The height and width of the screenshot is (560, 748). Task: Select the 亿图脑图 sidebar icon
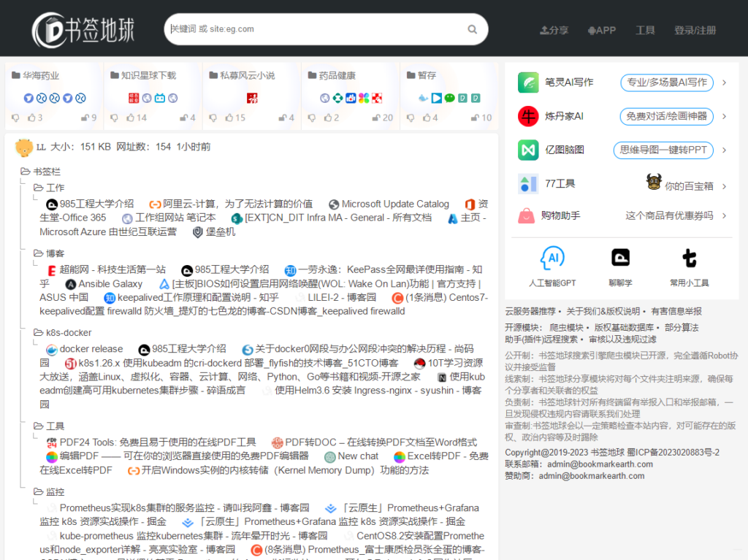527,149
